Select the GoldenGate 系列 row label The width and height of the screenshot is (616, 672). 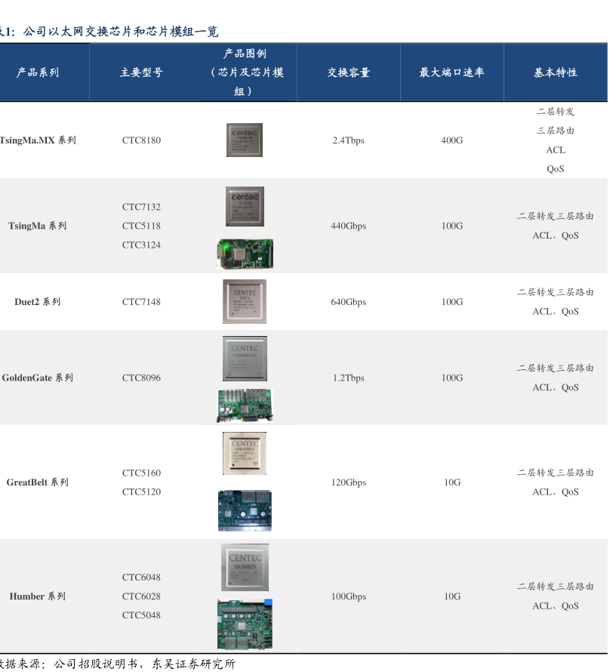pyautogui.click(x=38, y=378)
